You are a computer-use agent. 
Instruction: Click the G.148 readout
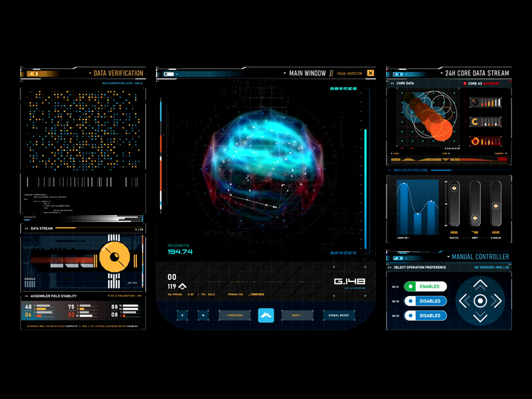(350, 281)
